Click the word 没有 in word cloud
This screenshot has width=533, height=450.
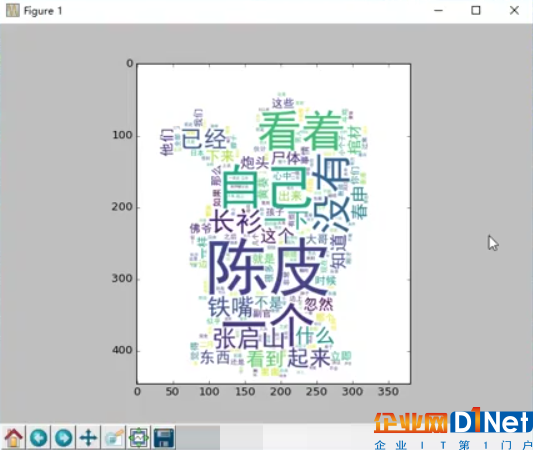(331, 194)
